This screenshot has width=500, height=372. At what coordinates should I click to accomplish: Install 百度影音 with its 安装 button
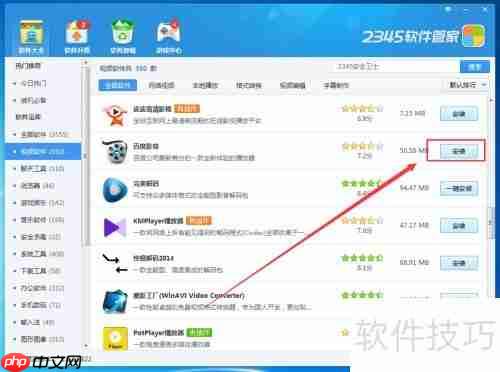click(459, 151)
